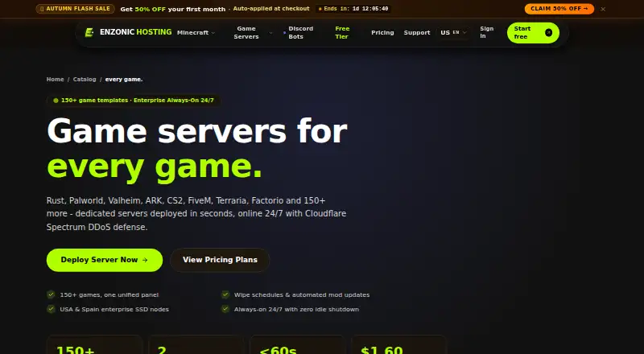
Task: Open the Enzonic Hosting home link
Action: (x=128, y=32)
